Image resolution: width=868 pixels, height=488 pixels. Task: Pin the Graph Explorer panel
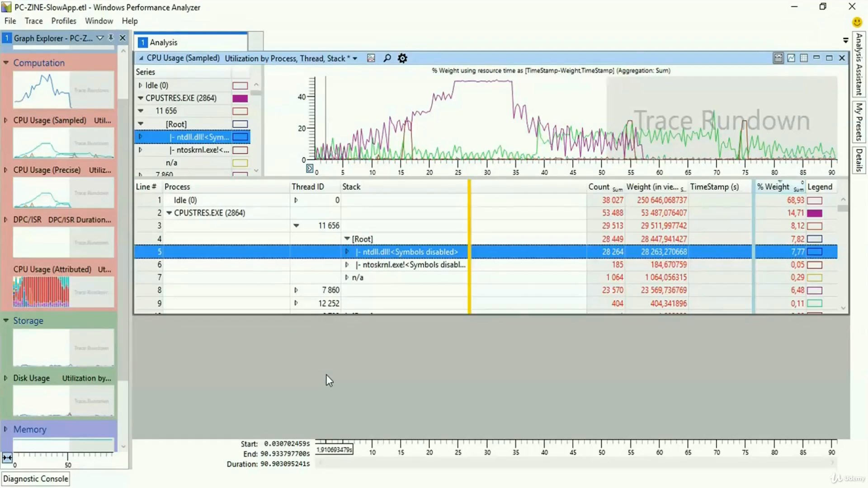click(111, 38)
